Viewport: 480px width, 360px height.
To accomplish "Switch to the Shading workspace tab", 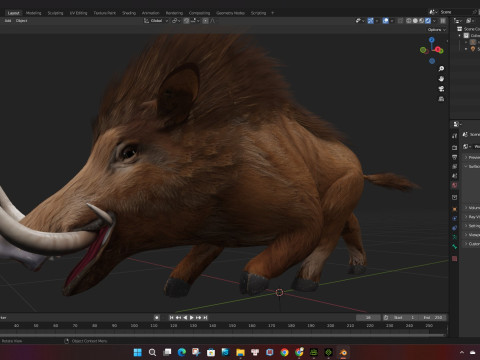I will coord(129,13).
